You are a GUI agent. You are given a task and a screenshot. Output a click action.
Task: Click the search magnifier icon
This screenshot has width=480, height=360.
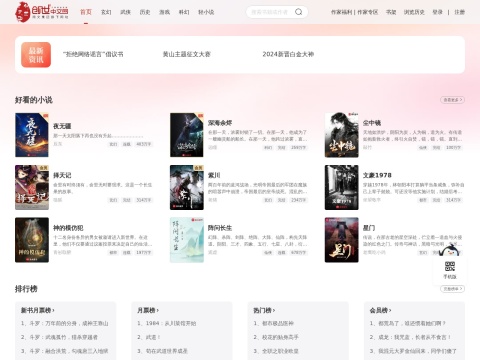tap(298, 12)
